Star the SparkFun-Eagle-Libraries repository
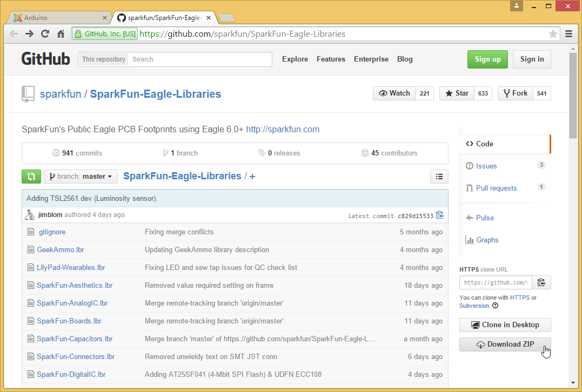The width and height of the screenshot is (582, 392). [457, 93]
